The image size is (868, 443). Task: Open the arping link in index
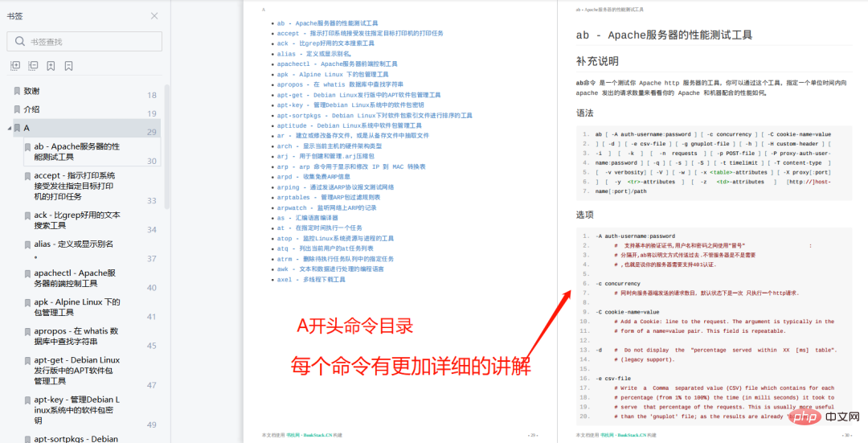[x=335, y=187]
